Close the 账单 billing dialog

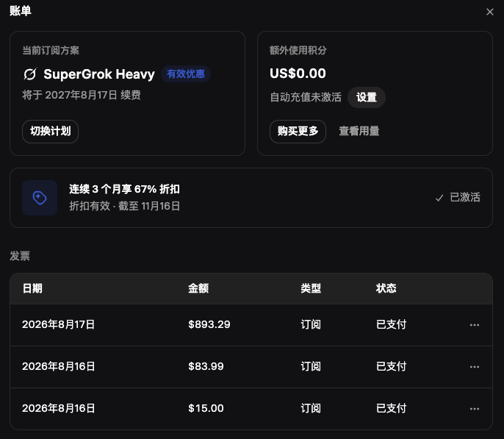pyautogui.click(x=490, y=12)
